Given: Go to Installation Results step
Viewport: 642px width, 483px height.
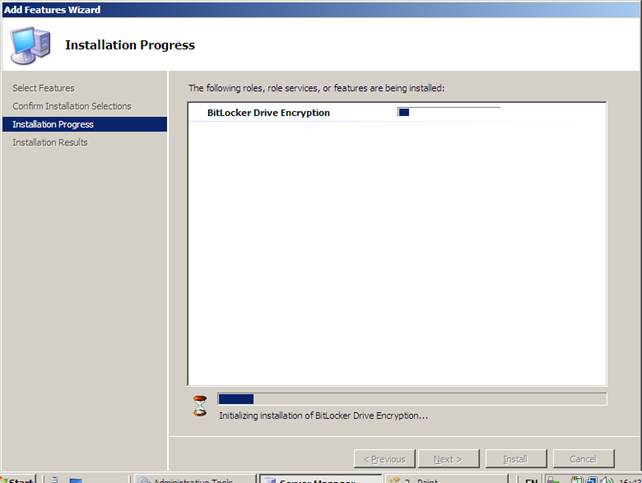Looking at the screenshot, I should 50,142.
